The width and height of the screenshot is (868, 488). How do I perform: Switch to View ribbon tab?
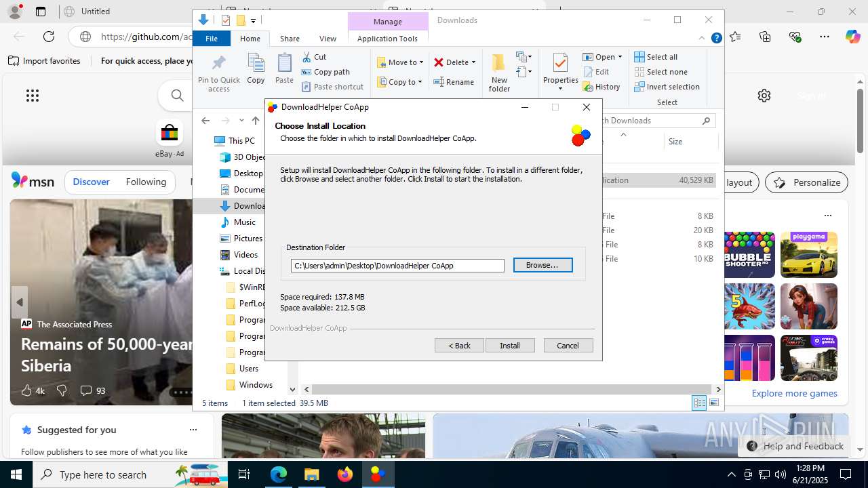pos(328,39)
